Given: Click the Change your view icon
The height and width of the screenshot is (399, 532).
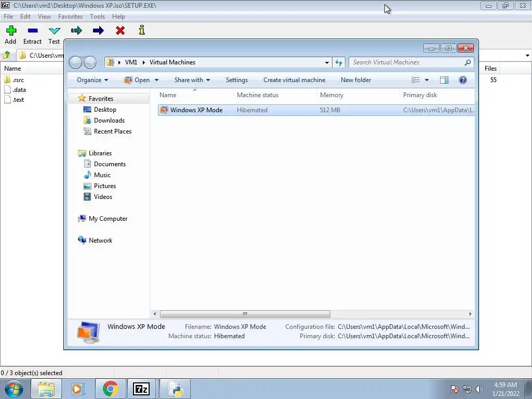Looking at the screenshot, I should pos(416,80).
